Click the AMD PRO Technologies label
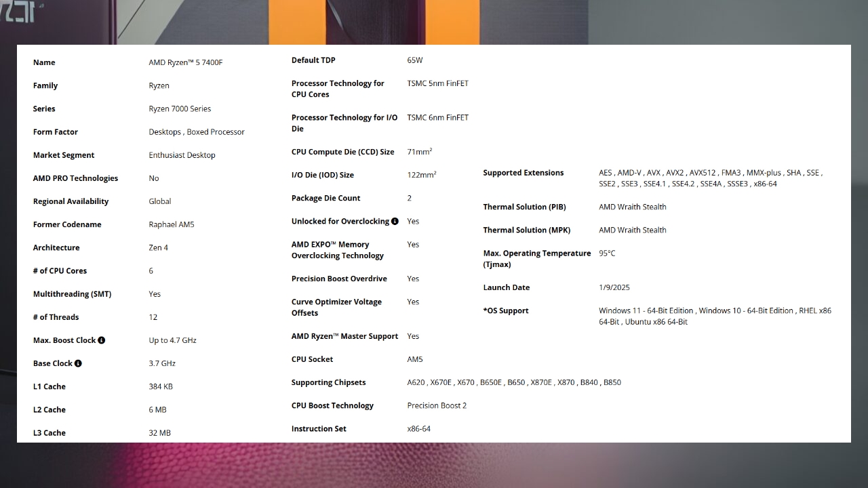 [75, 178]
